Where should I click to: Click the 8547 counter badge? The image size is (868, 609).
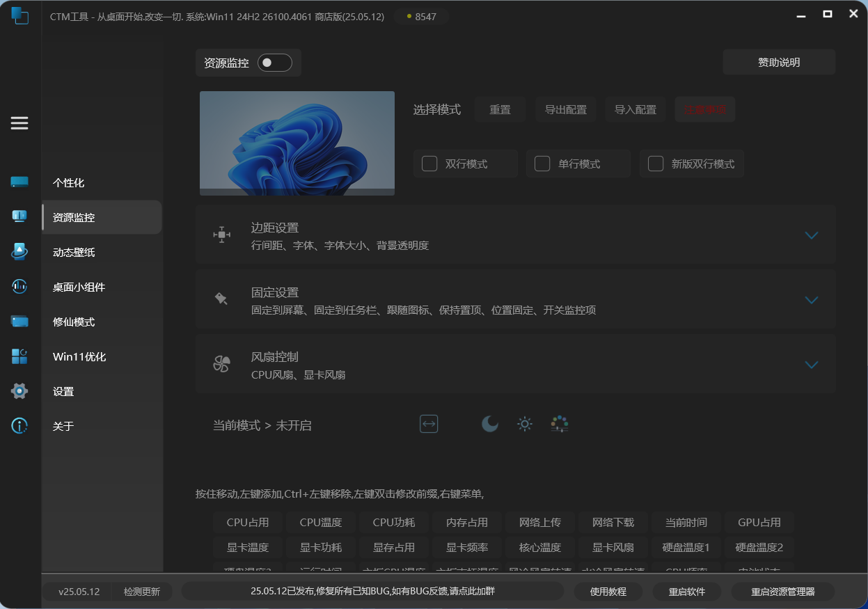pos(421,16)
